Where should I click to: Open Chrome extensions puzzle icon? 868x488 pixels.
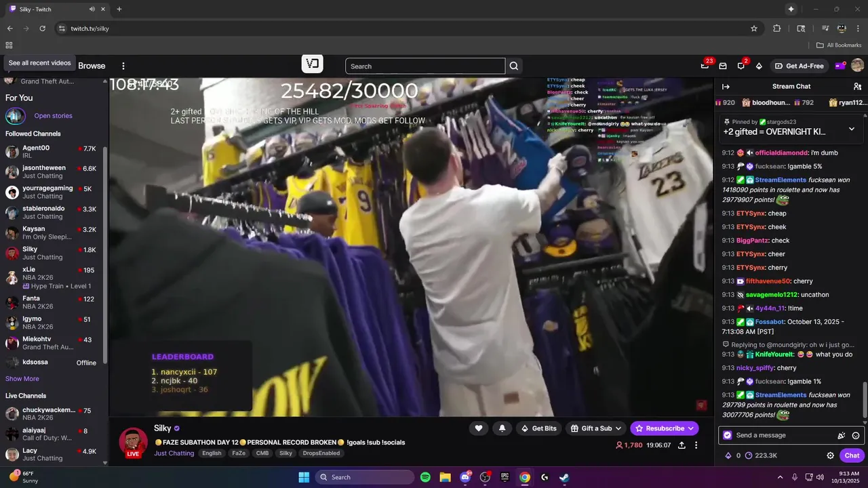click(777, 28)
